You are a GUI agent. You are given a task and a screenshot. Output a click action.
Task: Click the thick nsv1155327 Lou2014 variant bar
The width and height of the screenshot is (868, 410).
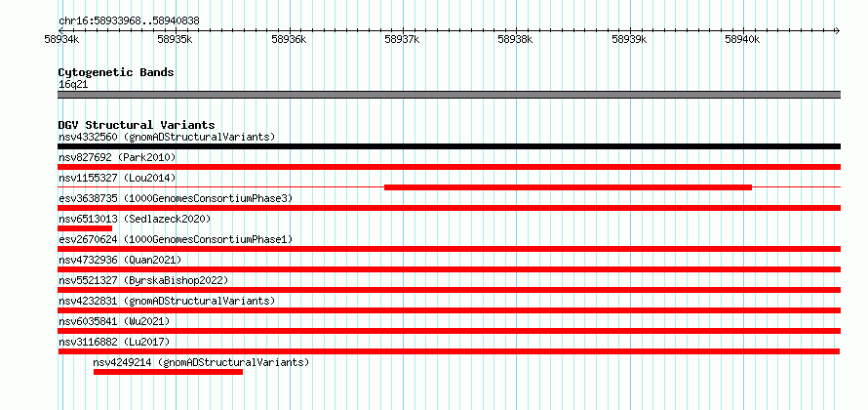point(568,187)
